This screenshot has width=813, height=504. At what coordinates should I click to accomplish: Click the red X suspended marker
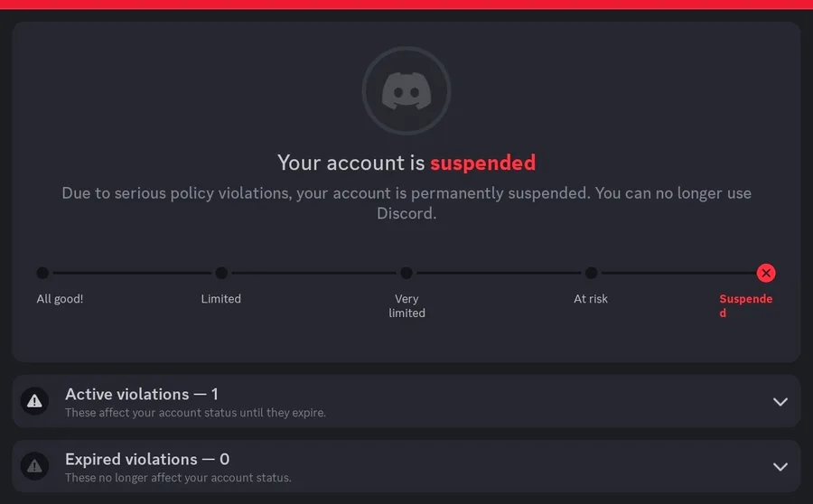click(766, 273)
